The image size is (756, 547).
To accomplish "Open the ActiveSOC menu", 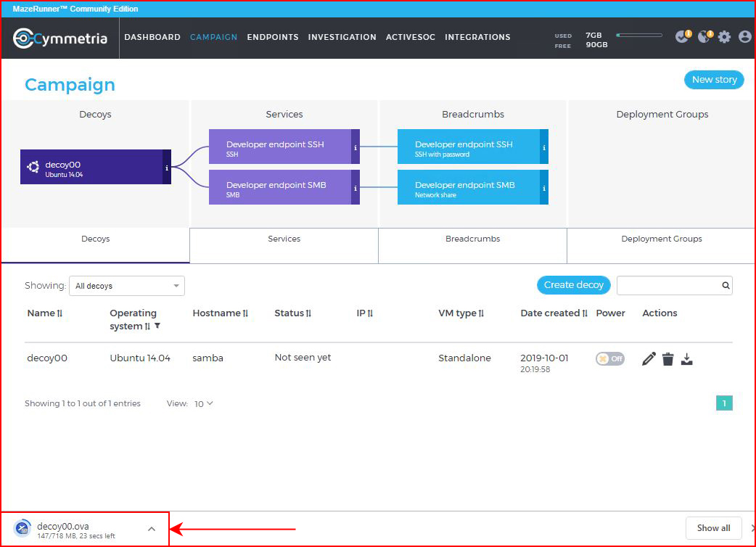I will tap(411, 37).
